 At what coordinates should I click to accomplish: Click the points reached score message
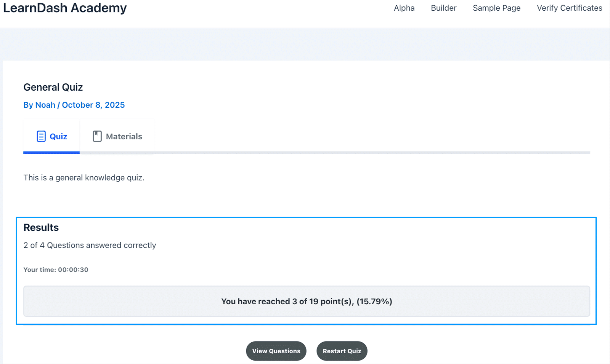307,302
